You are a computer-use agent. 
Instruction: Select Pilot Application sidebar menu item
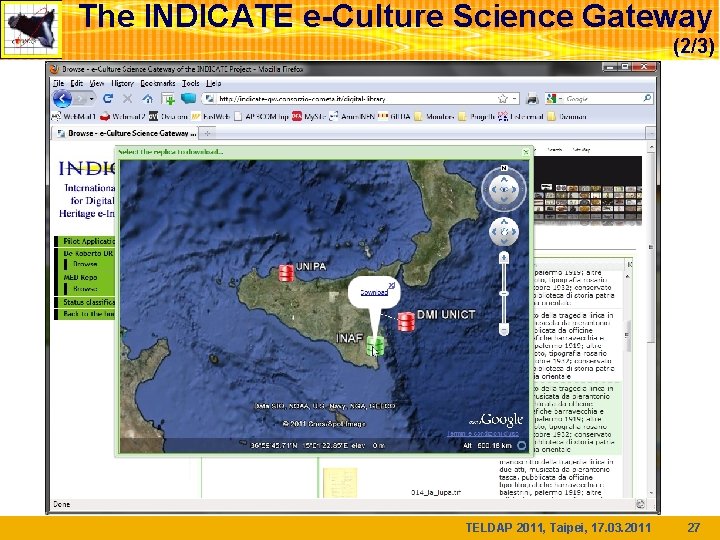85,241
